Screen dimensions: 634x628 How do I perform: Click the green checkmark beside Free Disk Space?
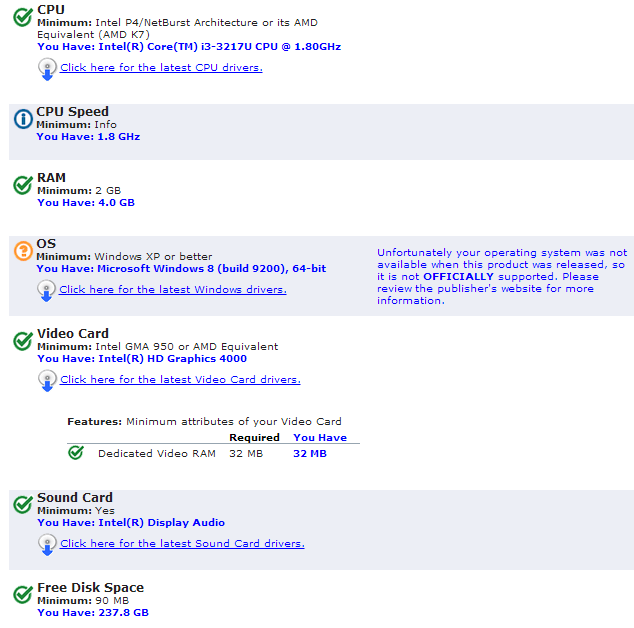coord(23,595)
